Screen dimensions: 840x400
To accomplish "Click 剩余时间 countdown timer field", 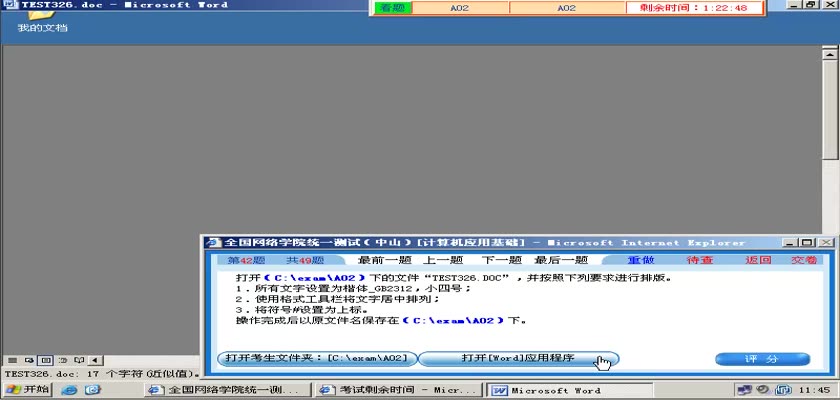I will [x=694, y=8].
